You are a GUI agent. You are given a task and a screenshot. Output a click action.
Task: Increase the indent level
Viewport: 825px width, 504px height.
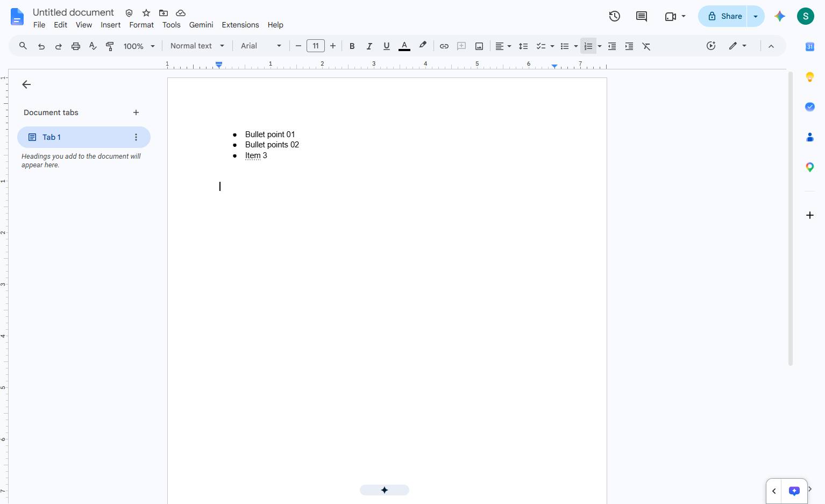[x=629, y=46]
